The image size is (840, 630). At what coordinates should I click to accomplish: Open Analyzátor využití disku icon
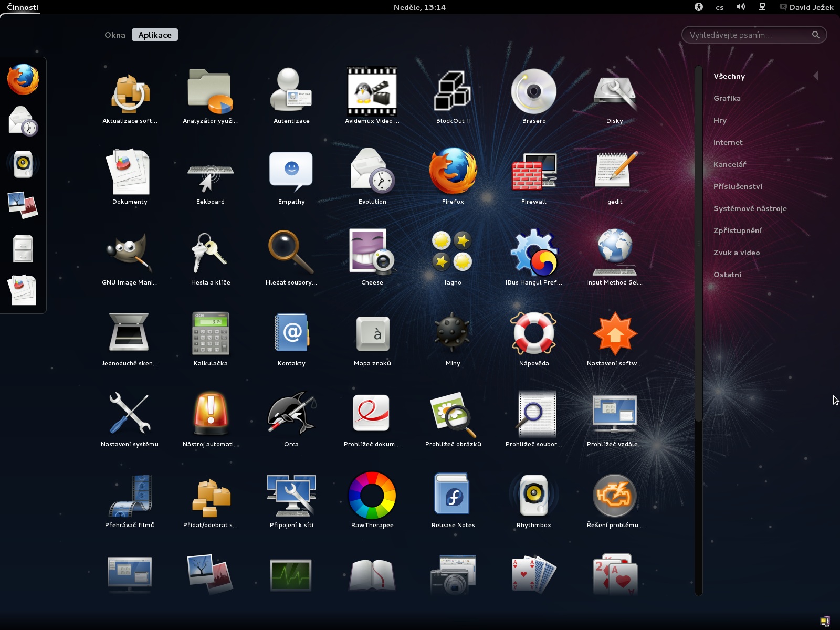click(211, 92)
